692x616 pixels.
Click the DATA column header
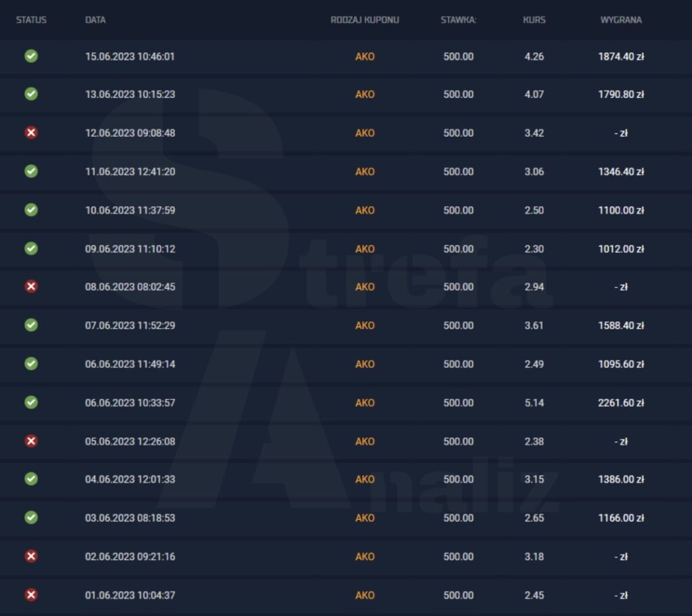tap(95, 20)
